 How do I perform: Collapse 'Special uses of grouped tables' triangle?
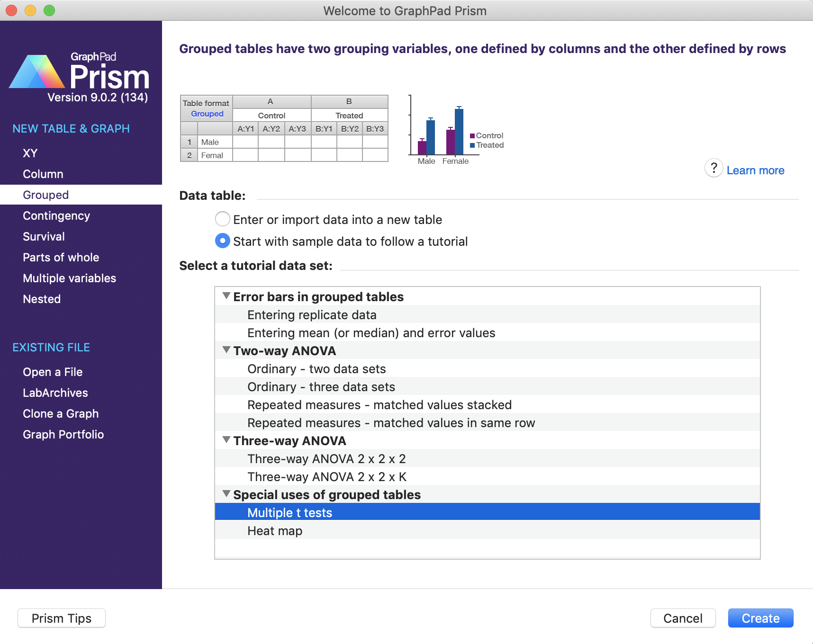[226, 494]
